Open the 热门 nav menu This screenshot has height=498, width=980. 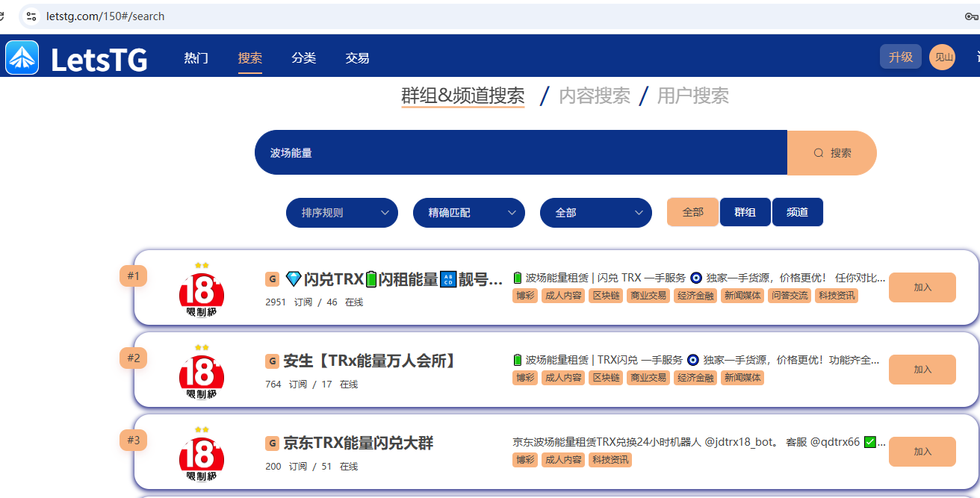point(196,57)
